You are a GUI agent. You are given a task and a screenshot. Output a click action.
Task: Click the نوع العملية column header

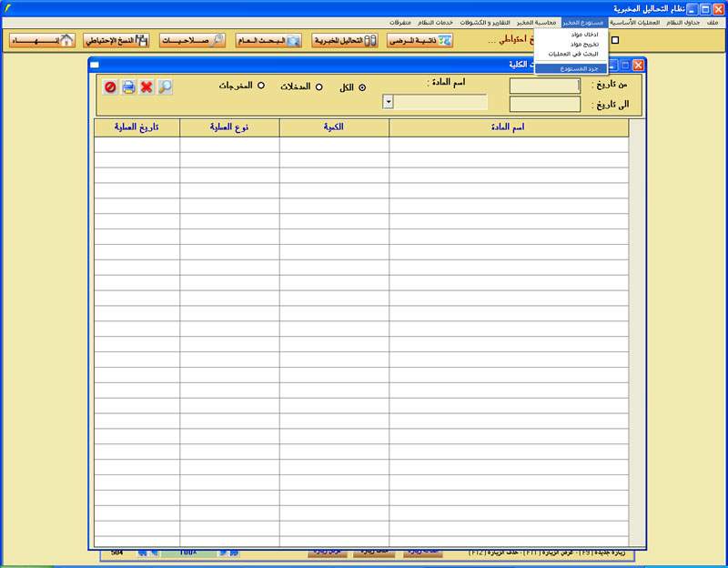(229, 127)
